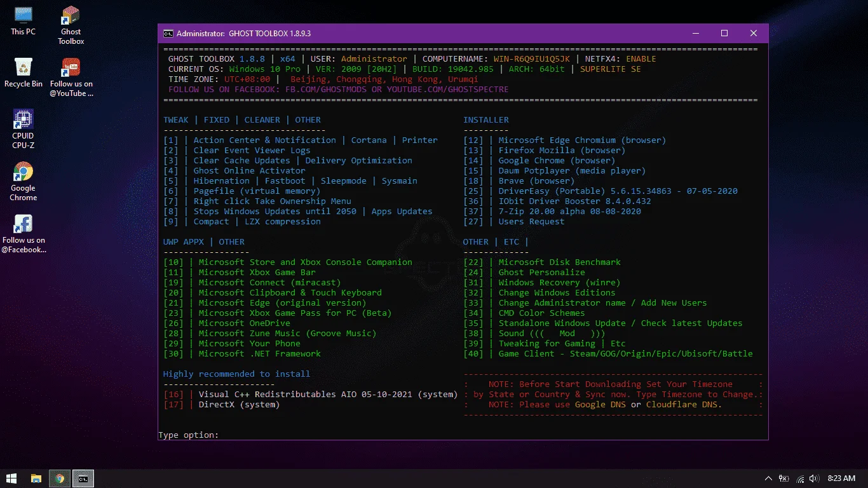Screen dimensions: 868x488
Task: Click the 'Hibernation | Fastboot | Sleepmode | Sysmain' line
Action: 306,181
